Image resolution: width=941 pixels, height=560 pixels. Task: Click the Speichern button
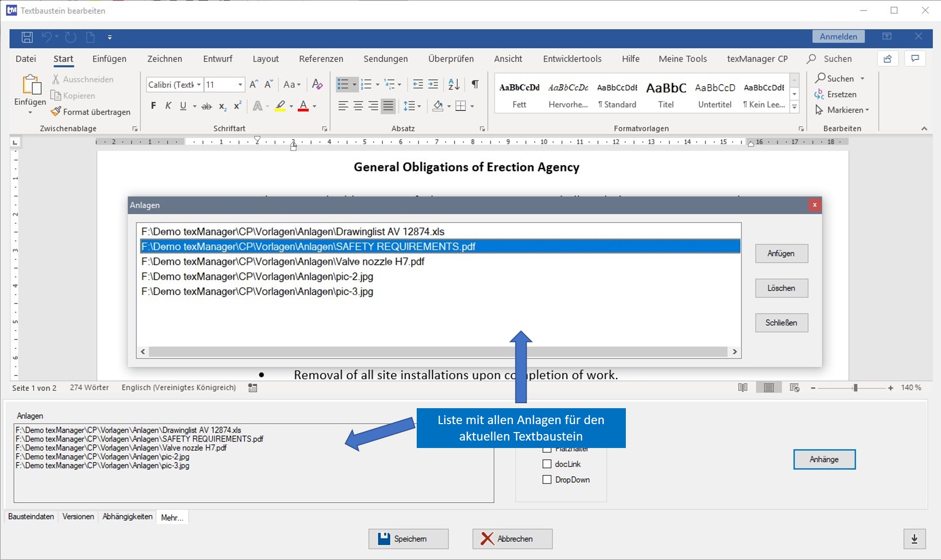[x=408, y=539]
